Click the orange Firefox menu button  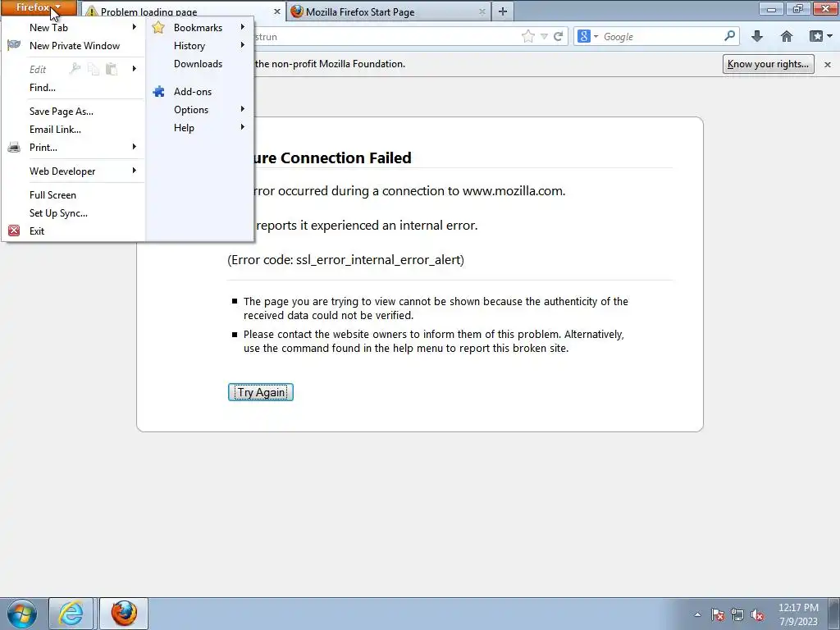(x=39, y=7)
